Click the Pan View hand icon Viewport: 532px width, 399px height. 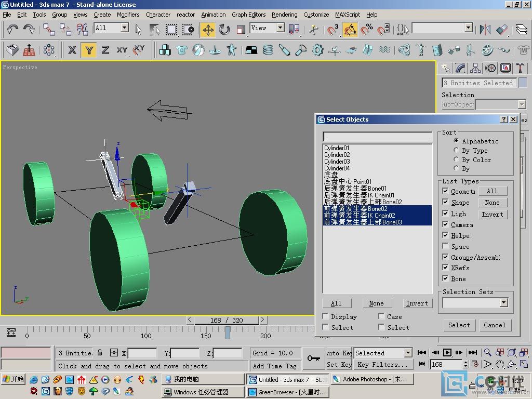(x=500, y=364)
